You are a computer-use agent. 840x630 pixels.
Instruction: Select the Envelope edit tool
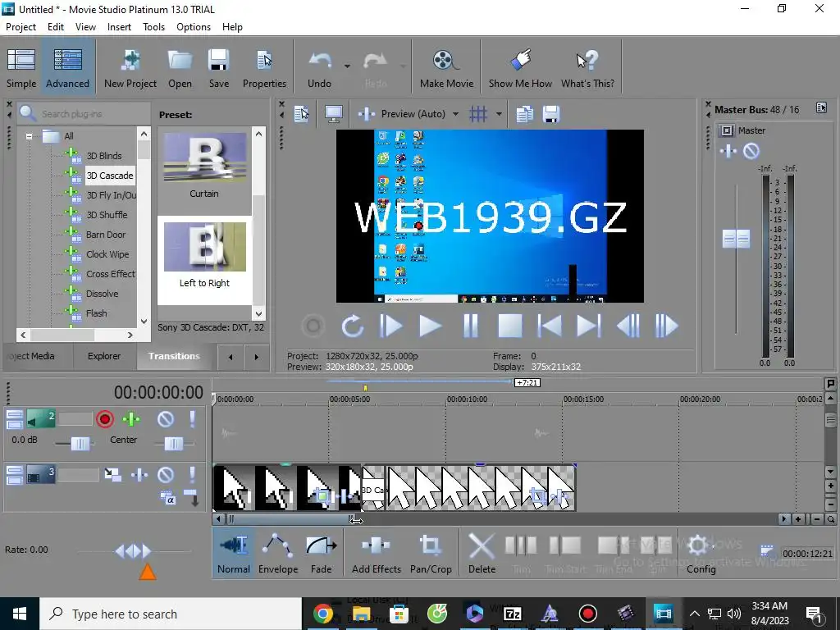tap(277, 554)
